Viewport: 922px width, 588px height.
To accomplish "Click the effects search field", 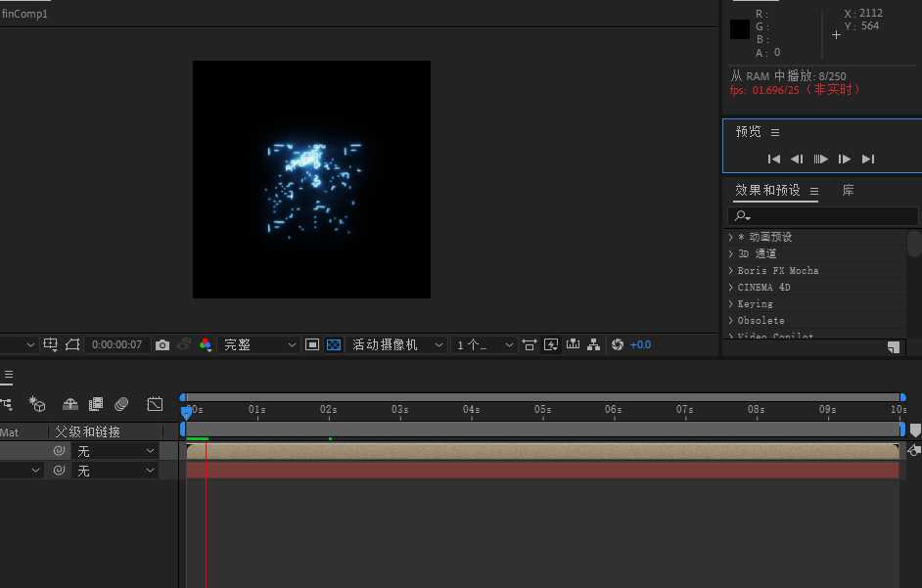I will [822, 216].
